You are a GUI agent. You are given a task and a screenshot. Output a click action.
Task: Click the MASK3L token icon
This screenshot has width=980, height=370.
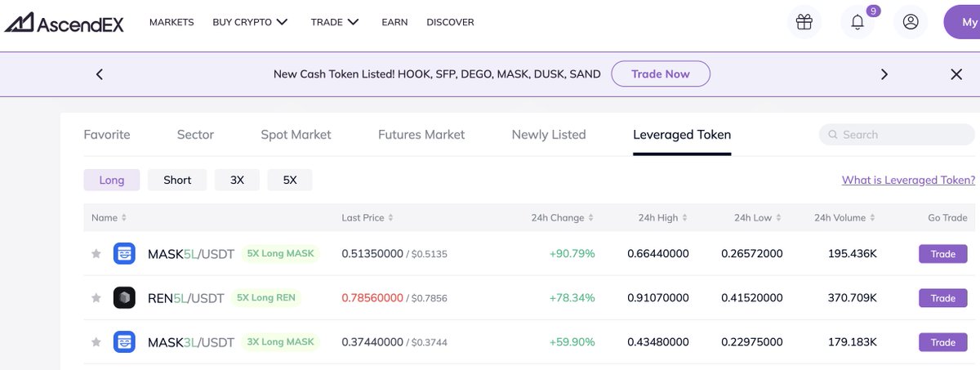[124, 342]
